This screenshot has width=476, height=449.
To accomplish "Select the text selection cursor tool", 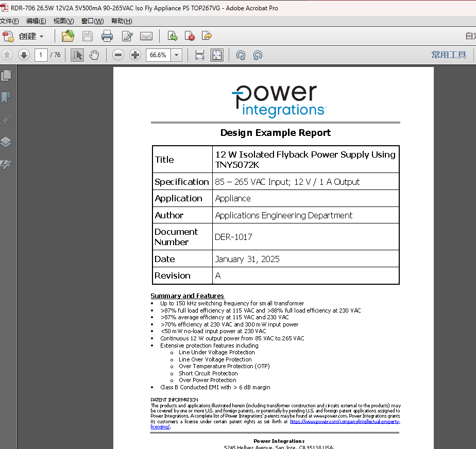I will [x=77, y=55].
